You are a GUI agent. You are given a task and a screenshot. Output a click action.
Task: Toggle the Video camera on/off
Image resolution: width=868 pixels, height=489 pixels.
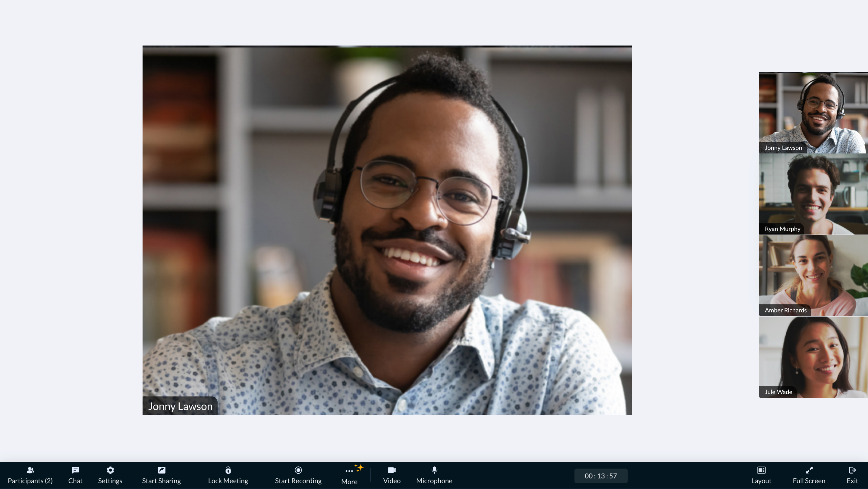[x=392, y=475]
